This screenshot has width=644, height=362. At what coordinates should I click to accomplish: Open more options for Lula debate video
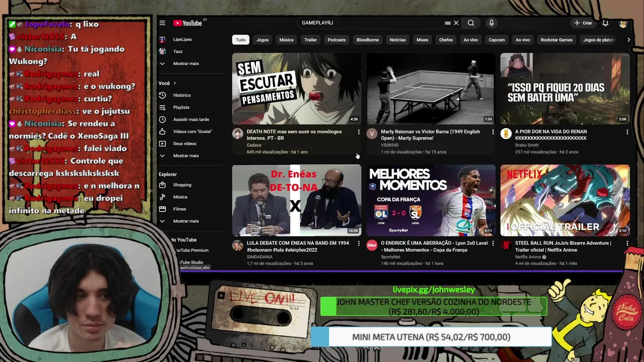[359, 243]
